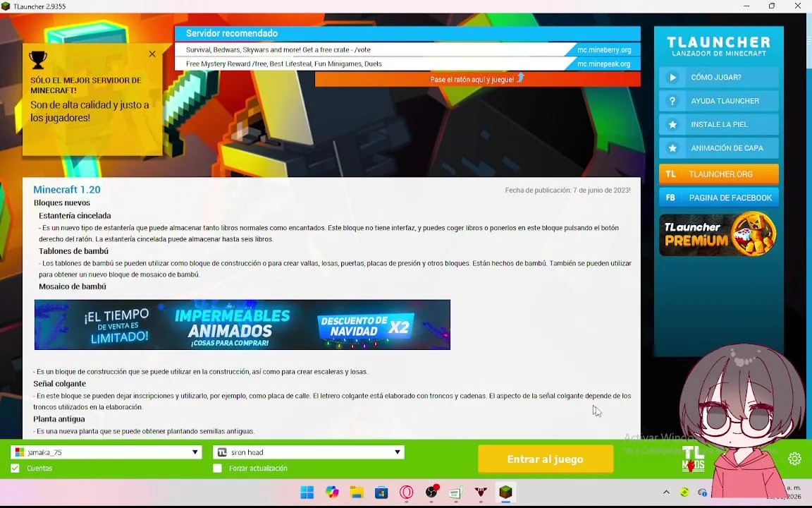Open Cómo Jugar sidebar item

click(719, 77)
